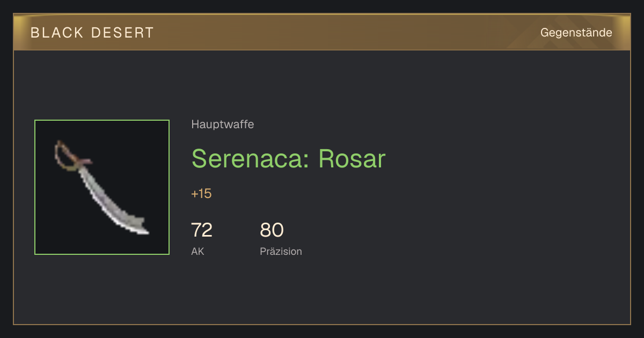Select the word Serenaca in the title
644x338 pixels.
[248, 158]
